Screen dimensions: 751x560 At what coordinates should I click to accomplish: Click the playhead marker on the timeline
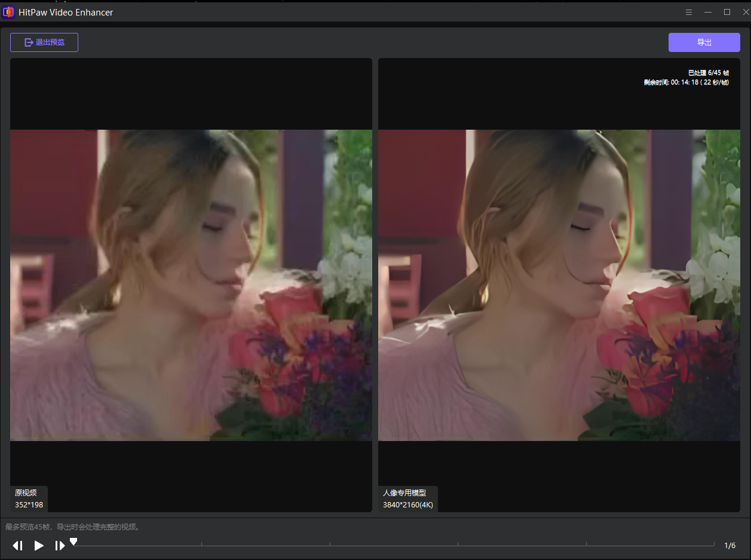point(73,541)
